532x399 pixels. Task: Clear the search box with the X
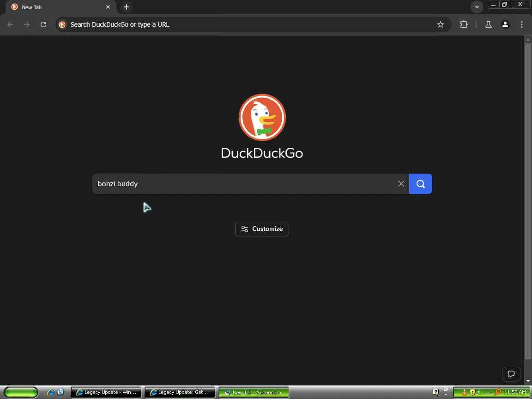tap(401, 184)
